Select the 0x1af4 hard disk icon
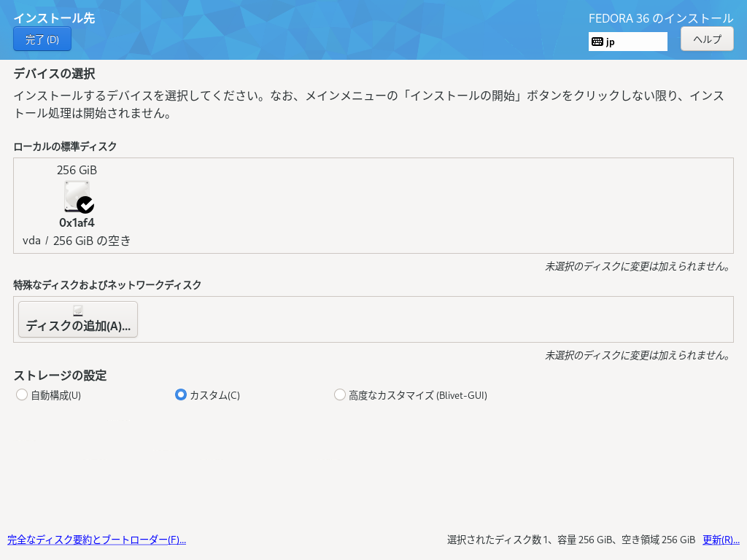Image resolution: width=747 pixels, height=560 pixels. pos(79,197)
